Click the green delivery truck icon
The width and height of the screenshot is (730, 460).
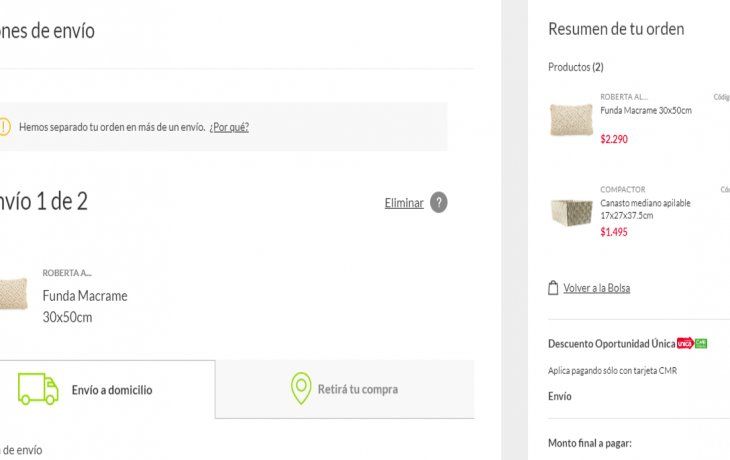point(38,389)
